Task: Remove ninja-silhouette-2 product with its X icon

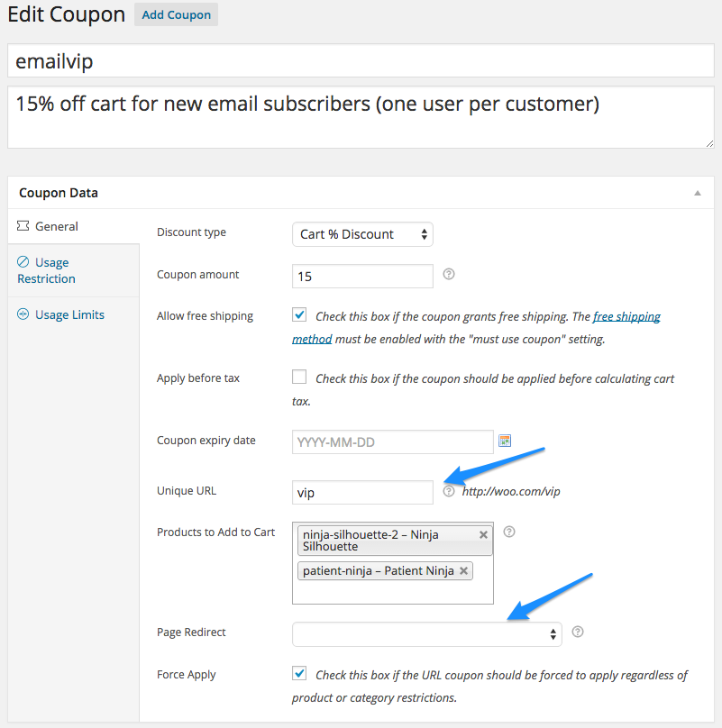Action: 483,535
